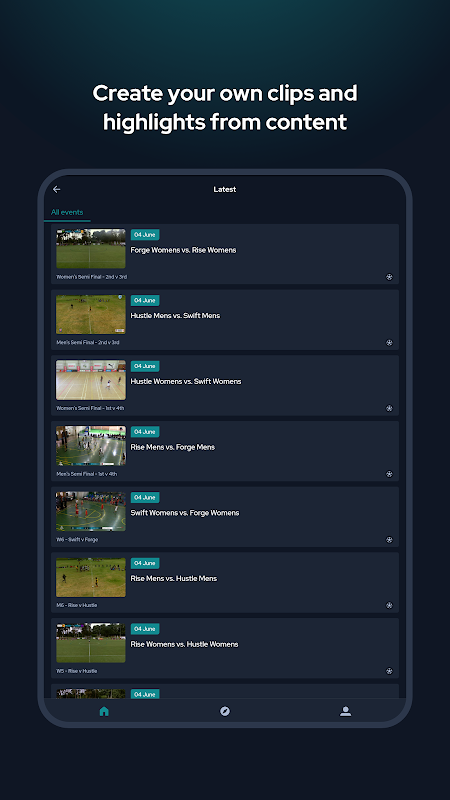Tap sport icon on Hustle Womens vs. Swift Womens

click(389, 408)
